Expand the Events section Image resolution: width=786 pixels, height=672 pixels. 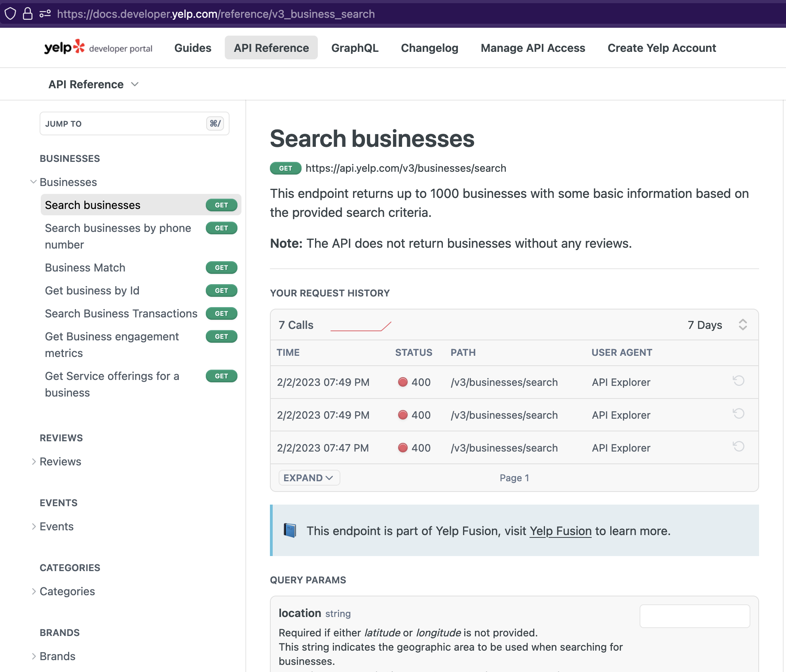point(34,526)
